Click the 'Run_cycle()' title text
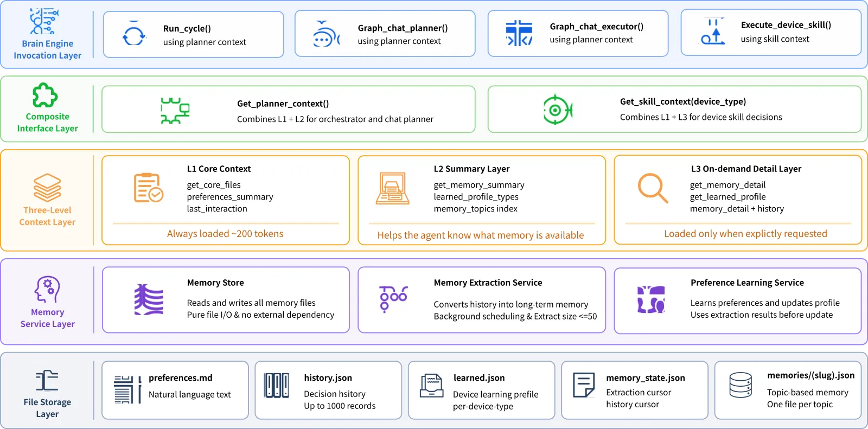 pos(187,28)
